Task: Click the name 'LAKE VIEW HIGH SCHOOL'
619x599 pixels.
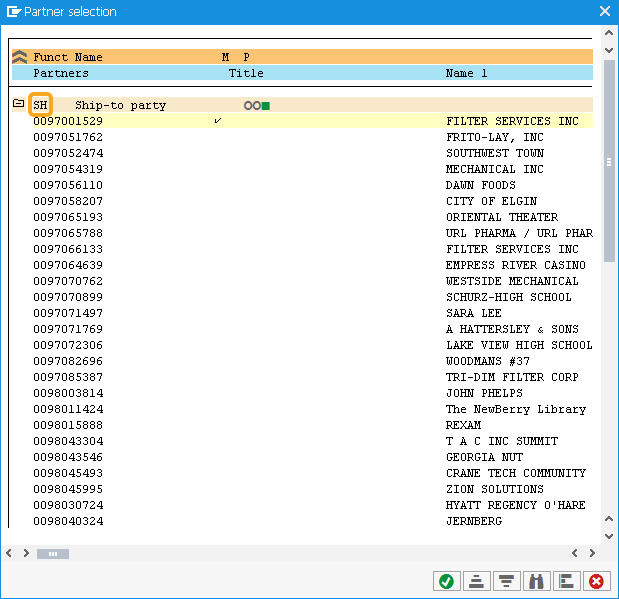Action: [519, 345]
